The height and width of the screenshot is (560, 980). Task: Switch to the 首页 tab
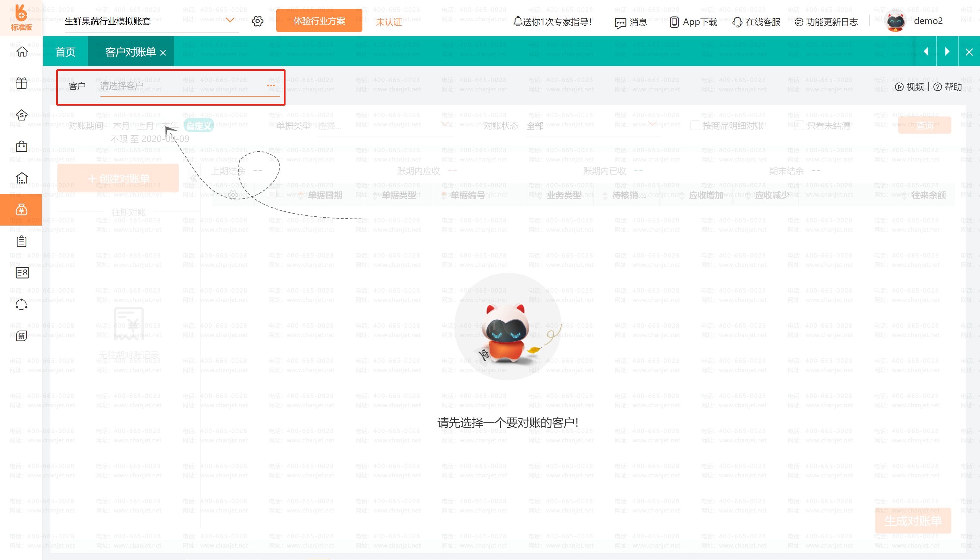coord(65,52)
